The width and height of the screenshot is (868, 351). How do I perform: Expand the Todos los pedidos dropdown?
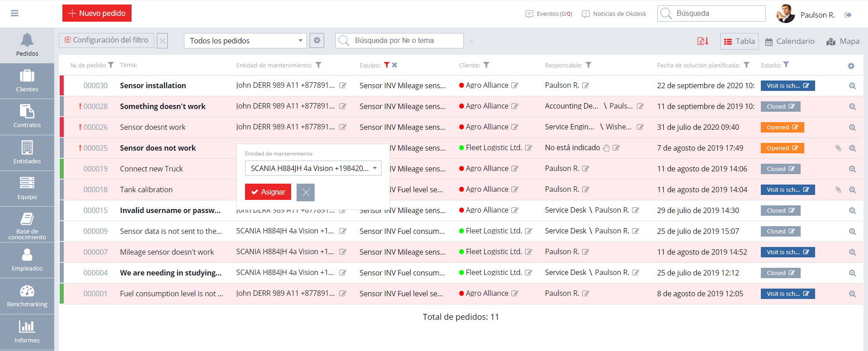pos(245,41)
